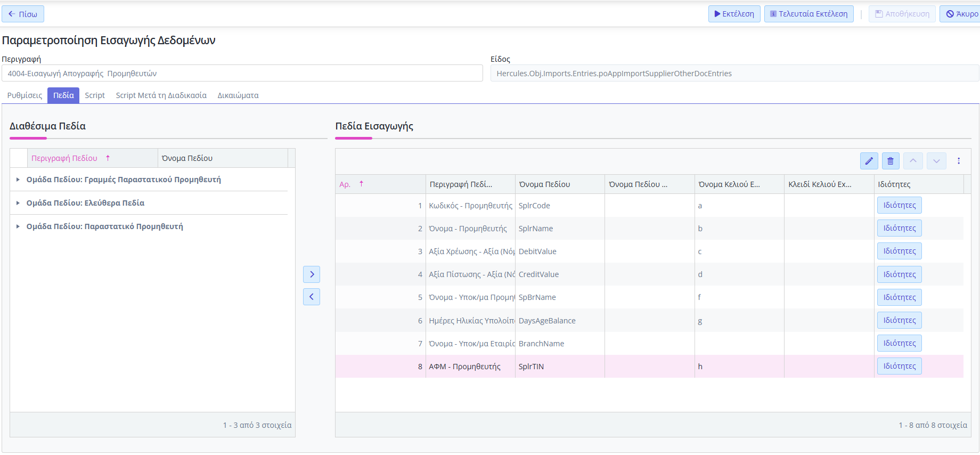Click the Τελευταία Εκτέλεση button
The image size is (980, 455).
[808, 14]
